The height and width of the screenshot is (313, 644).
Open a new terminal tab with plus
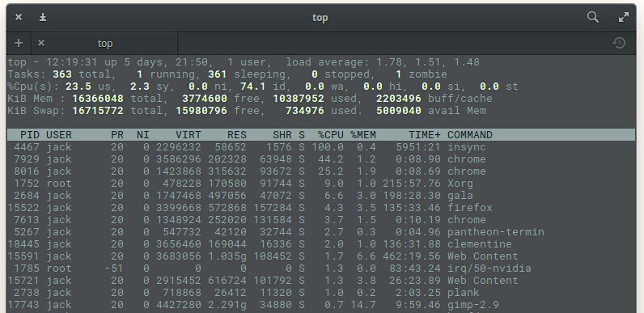pyautogui.click(x=19, y=43)
